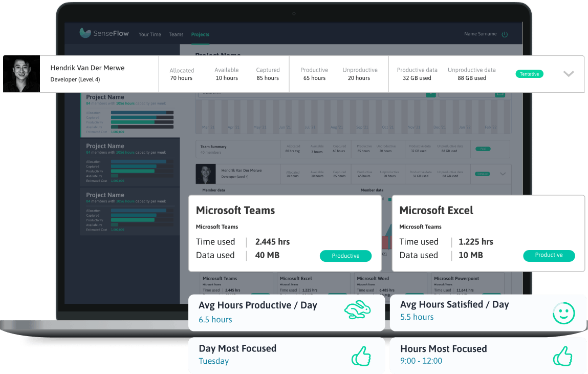Open the Your Time tab
The height and width of the screenshot is (374, 588).
pyautogui.click(x=149, y=34)
